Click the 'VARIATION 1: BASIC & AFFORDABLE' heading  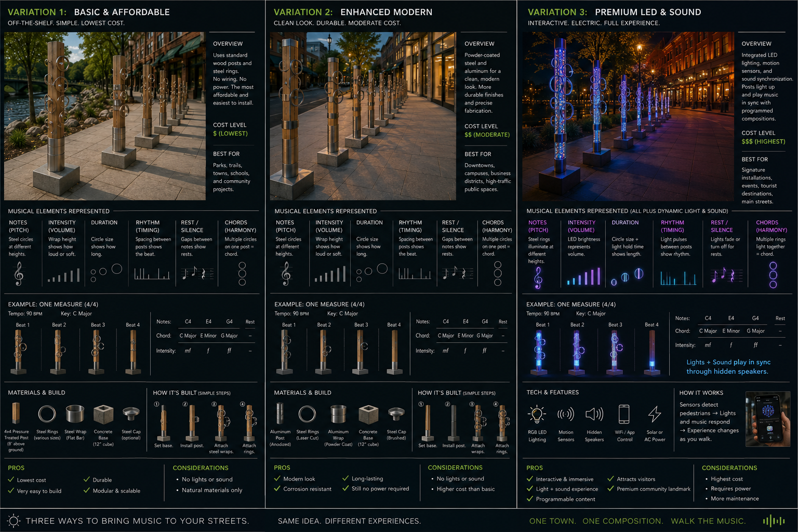point(89,12)
